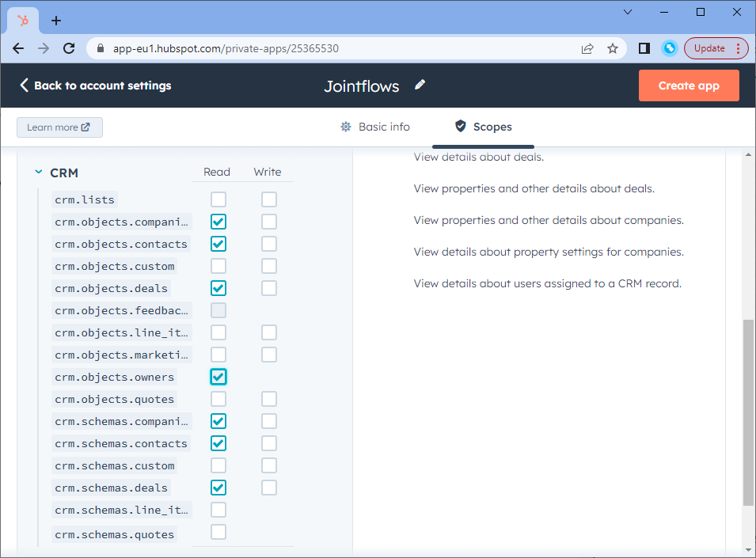This screenshot has width=756, height=558.
Task: Go back using the browser back arrow
Action: point(19,48)
